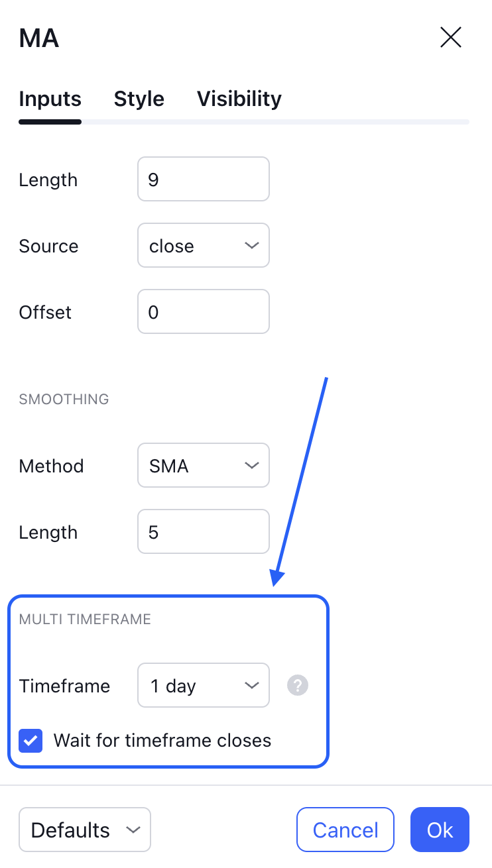The height and width of the screenshot is (868, 492).
Task: Switch to the Visibility tab
Action: [239, 98]
